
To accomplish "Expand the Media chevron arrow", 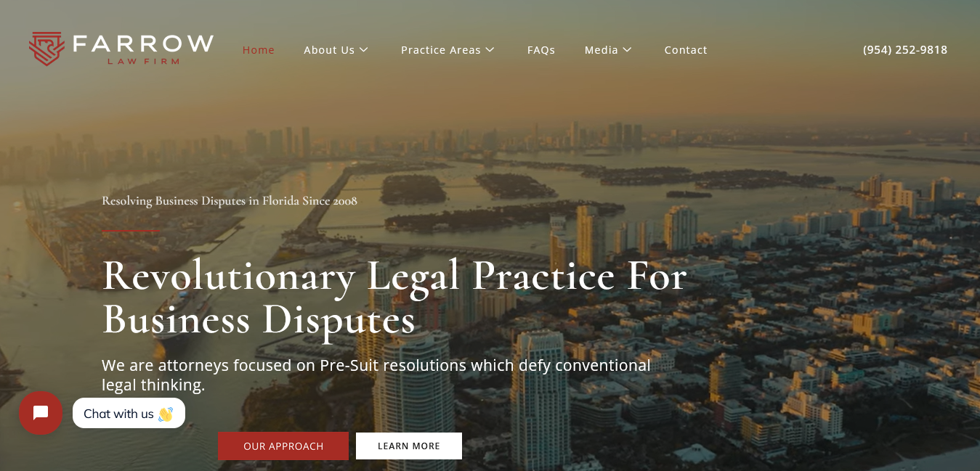I will point(627,49).
